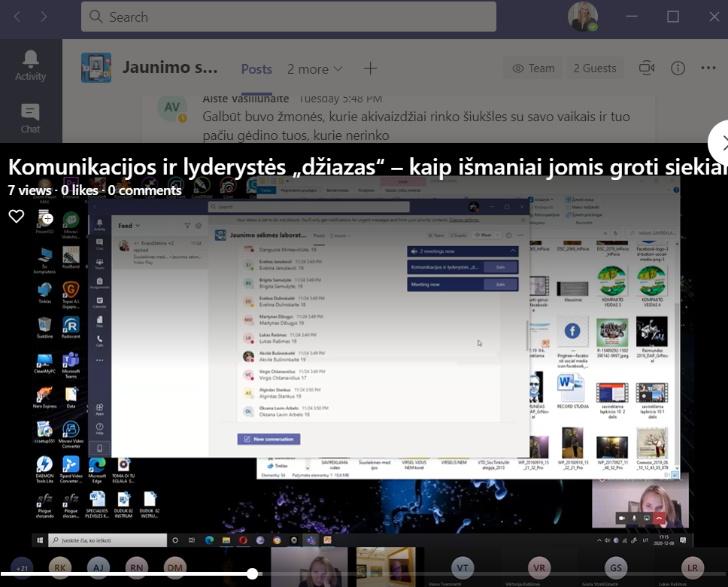Click Meet in the recorded Teams window
The image size is (728, 587).
pyautogui.click(x=484, y=235)
